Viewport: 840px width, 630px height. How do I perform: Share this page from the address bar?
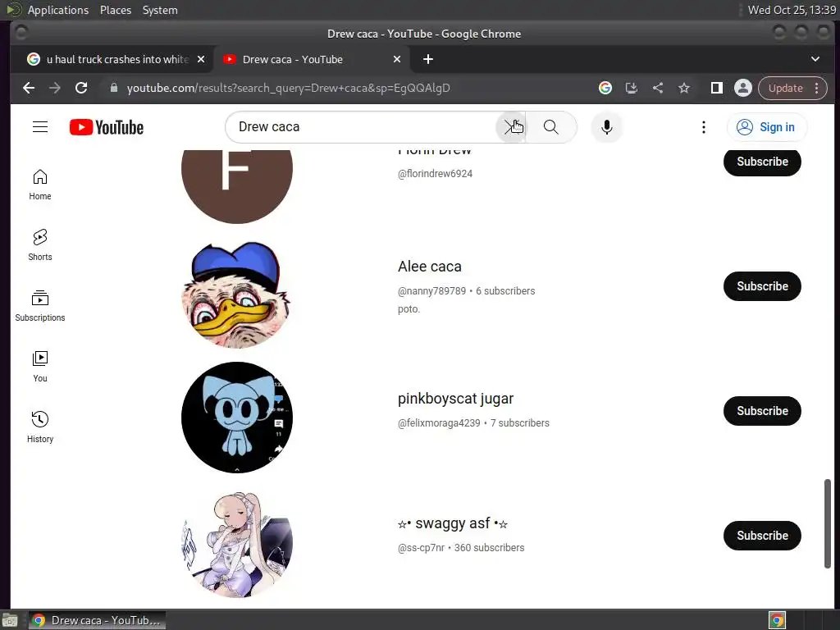click(658, 88)
